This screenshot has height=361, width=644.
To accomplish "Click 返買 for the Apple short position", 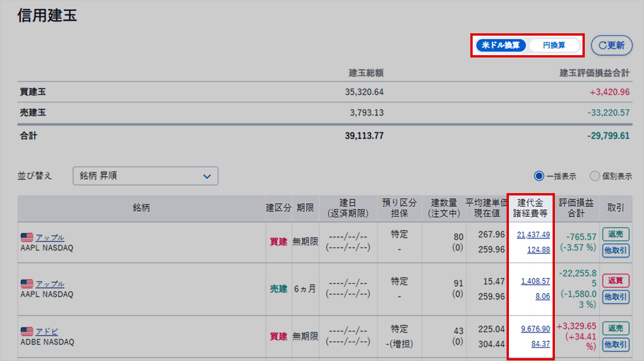I will 615,281.
